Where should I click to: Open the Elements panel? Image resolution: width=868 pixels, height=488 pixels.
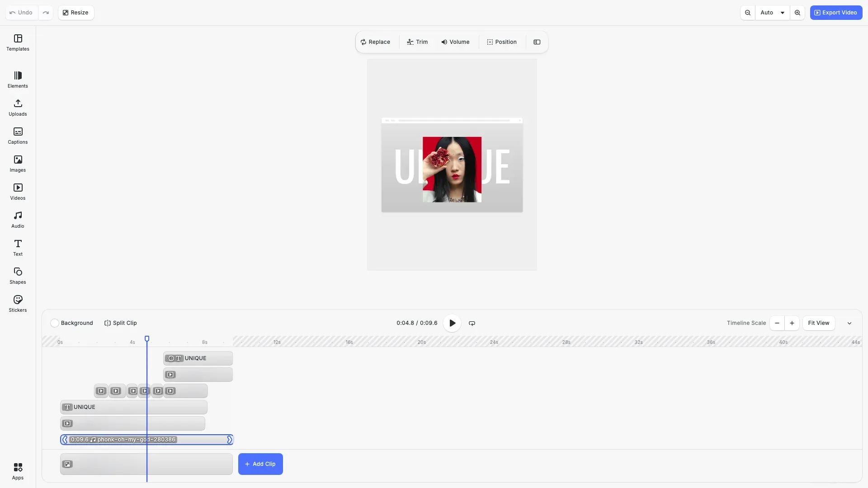[18, 80]
